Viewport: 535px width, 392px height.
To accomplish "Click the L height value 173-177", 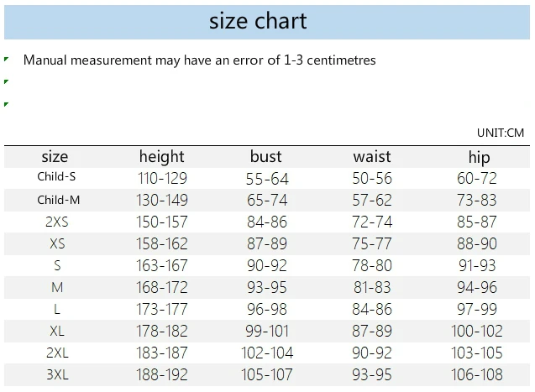I will point(162,309).
